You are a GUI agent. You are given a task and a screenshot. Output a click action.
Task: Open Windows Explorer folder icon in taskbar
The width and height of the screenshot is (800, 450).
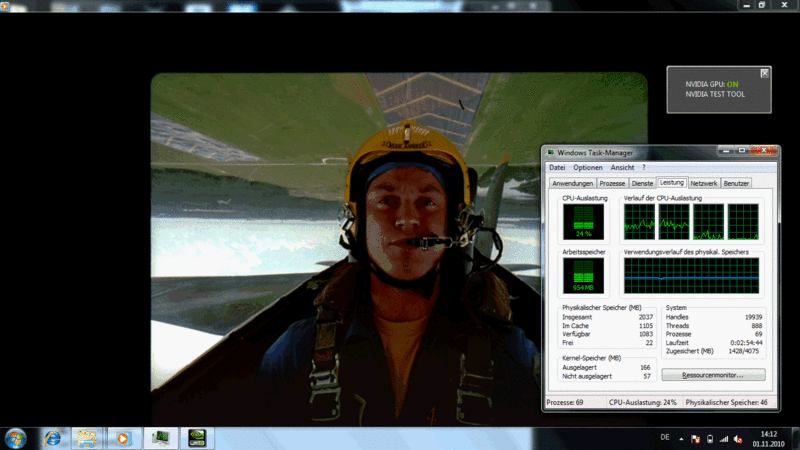pyautogui.click(x=87, y=438)
